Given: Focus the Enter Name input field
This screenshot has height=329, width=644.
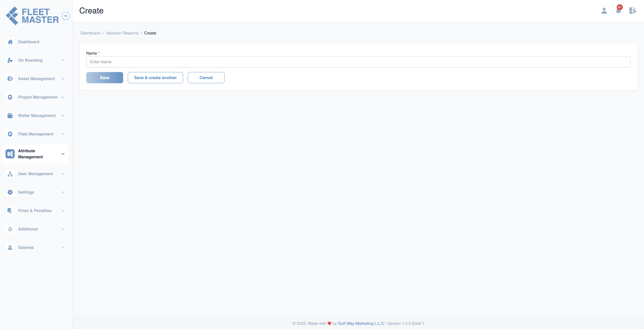Looking at the screenshot, I should coord(358,62).
